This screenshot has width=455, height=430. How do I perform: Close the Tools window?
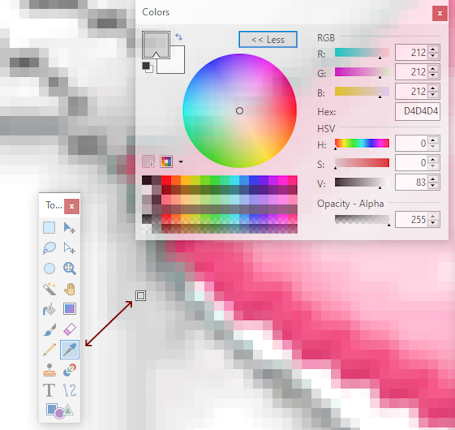pyautogui.click(x=72, y=206)
